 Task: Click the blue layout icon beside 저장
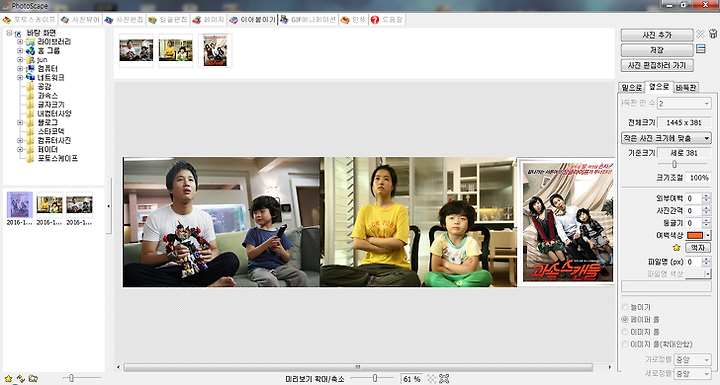click(700, 49)
